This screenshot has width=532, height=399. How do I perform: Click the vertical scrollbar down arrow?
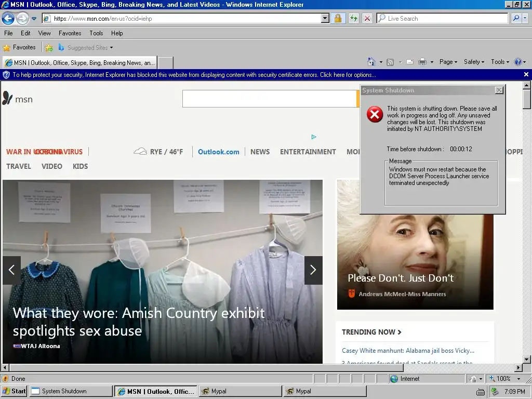(x=527, y=359)
